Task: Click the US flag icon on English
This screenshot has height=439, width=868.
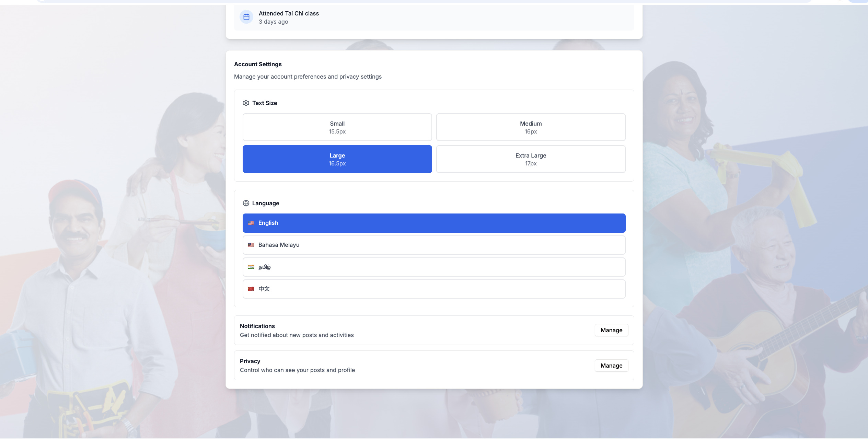Action: (251, 223)
